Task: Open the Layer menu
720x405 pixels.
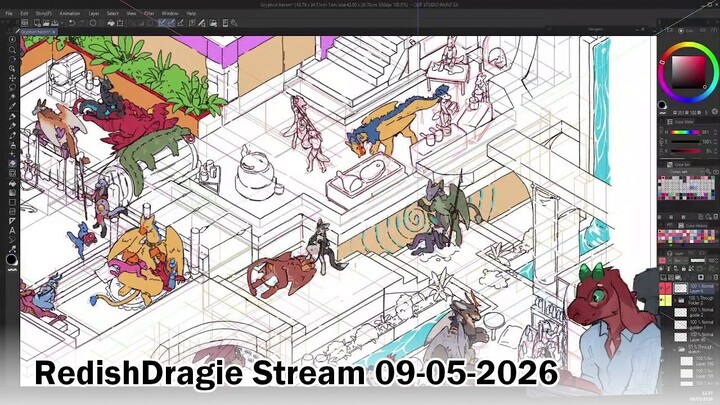Action: 94,13
